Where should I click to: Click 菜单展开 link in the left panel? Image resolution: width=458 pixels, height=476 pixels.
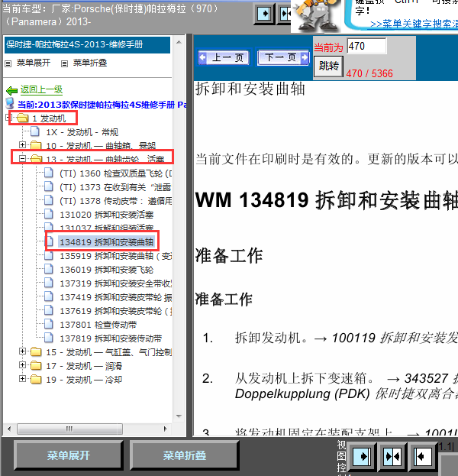click(33, 63)
